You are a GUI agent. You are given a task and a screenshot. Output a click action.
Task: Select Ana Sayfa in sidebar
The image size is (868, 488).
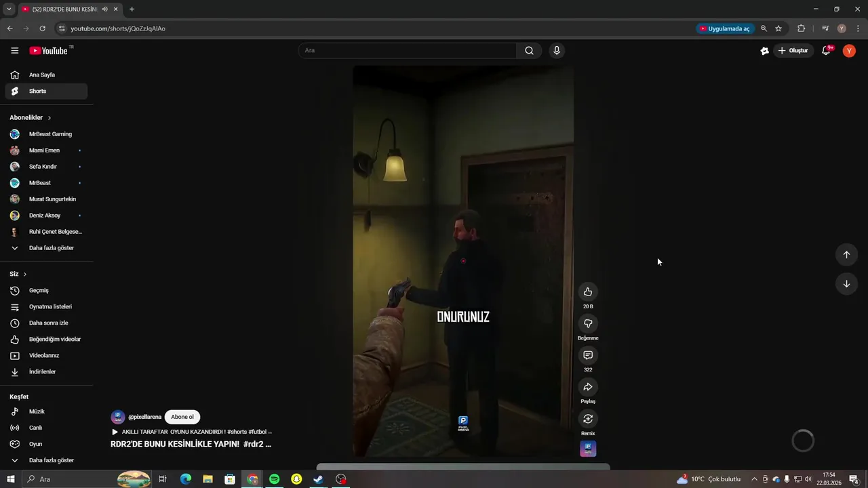pos(46,75)
